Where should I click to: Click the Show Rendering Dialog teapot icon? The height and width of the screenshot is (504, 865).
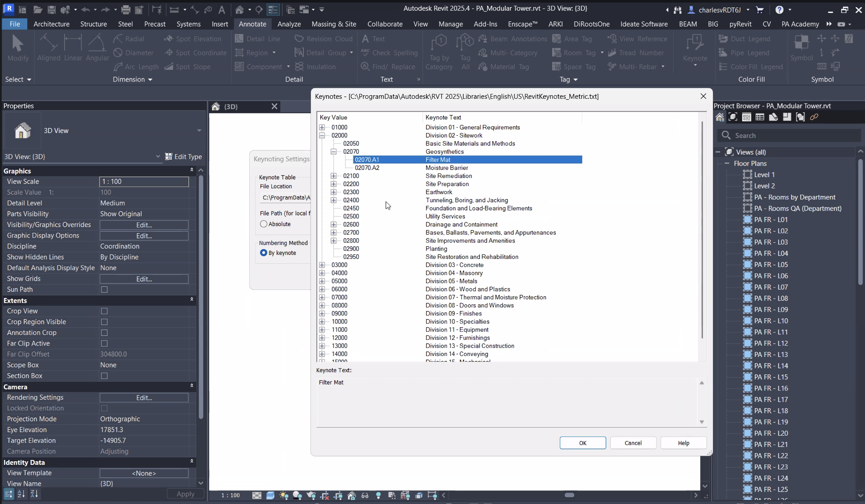point(311,496)
